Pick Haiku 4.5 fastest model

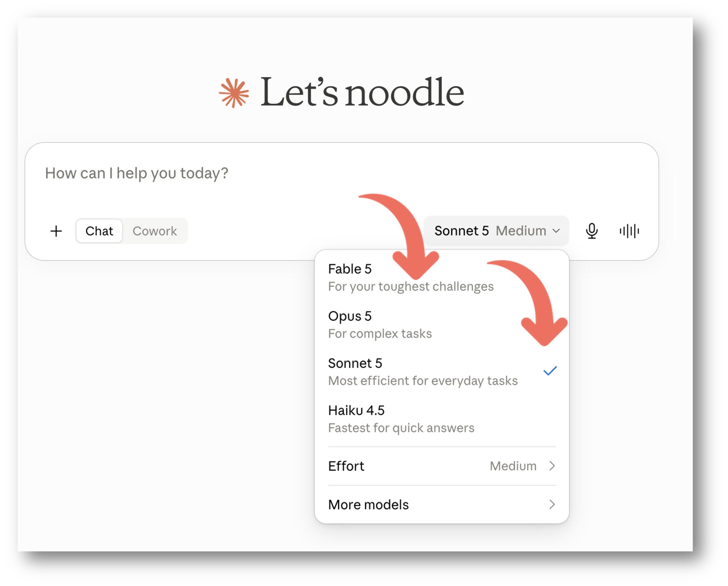[x=442, y=419]
